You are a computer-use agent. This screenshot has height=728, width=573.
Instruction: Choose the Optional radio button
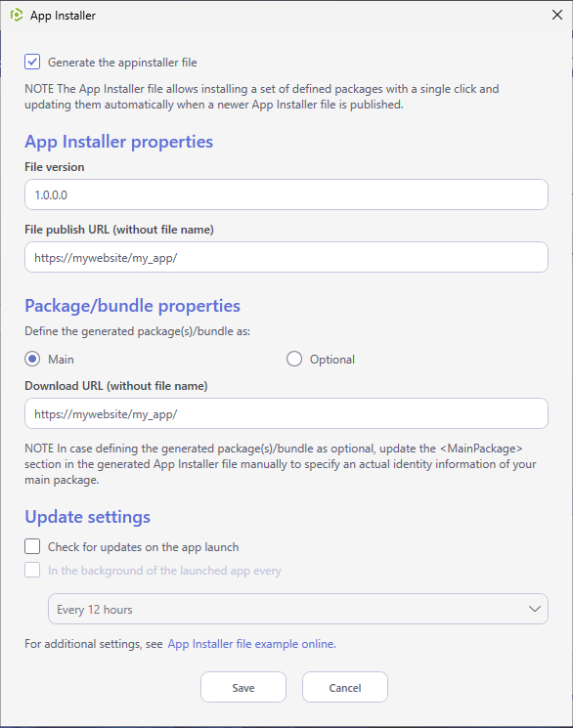(x=294, y=359)
